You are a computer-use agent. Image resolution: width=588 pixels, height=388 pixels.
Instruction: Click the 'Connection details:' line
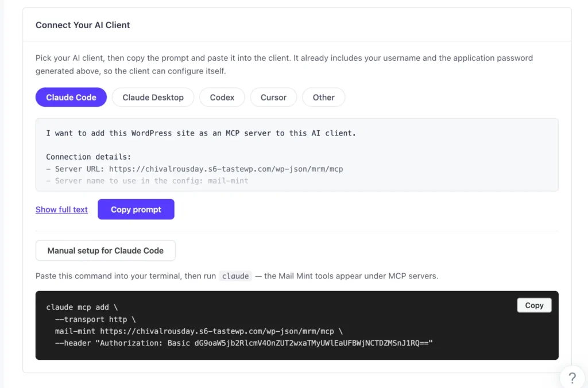coord(88,157)
